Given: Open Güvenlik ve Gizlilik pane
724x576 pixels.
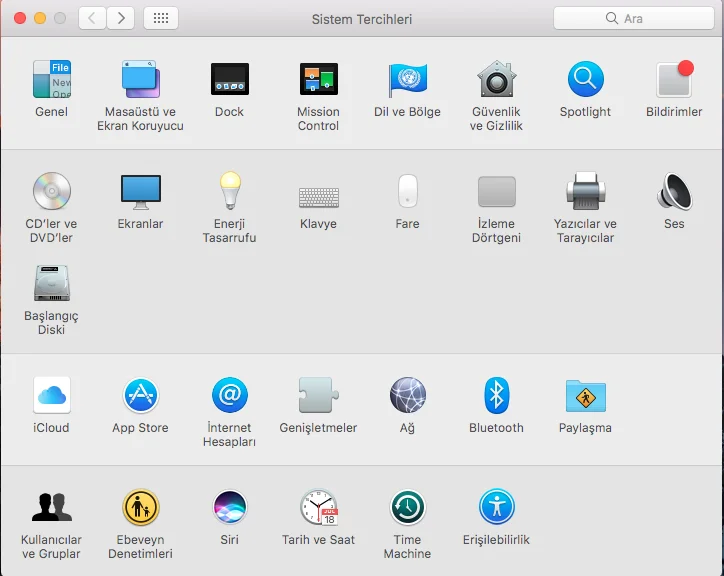Looking at the screenshot, I should point(496,80).
